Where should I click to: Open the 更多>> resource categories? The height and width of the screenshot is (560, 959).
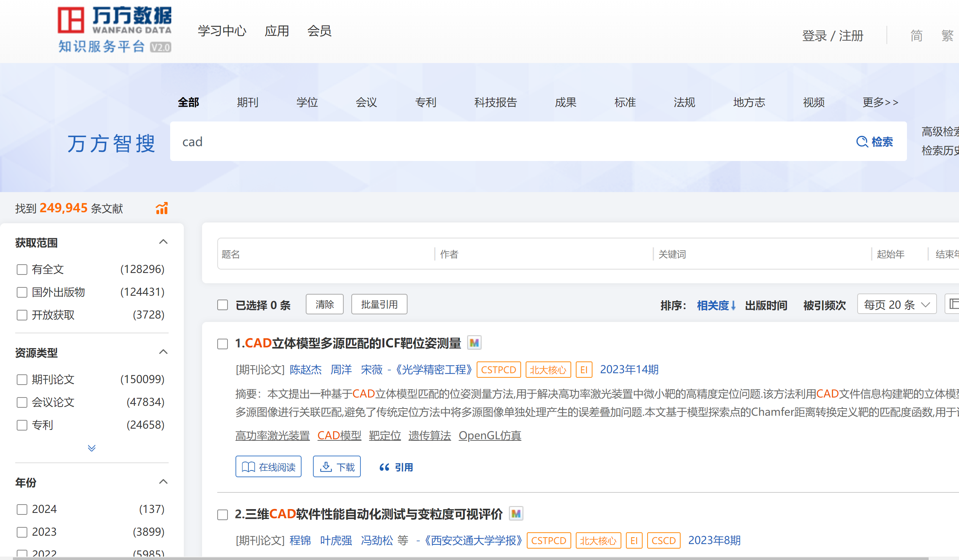(x=880, y=102)
